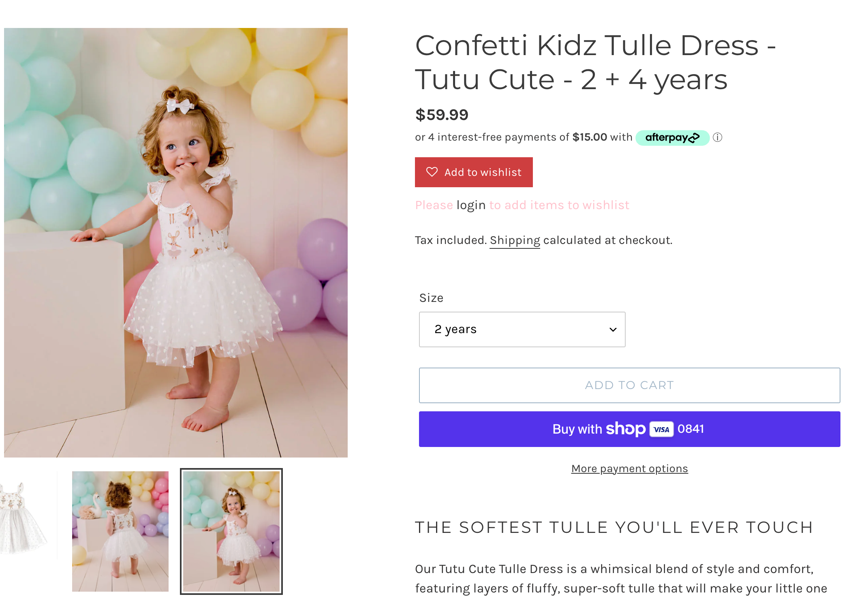This screenshot has width=868, height=603.
Task: Click the Softest Tulle heading
Action: 614,527
